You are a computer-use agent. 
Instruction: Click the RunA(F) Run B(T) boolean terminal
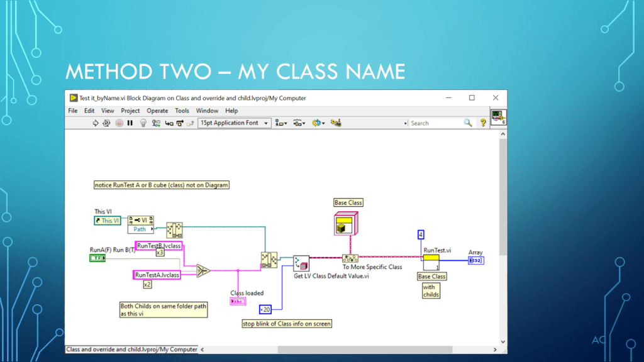coord(97,258)
